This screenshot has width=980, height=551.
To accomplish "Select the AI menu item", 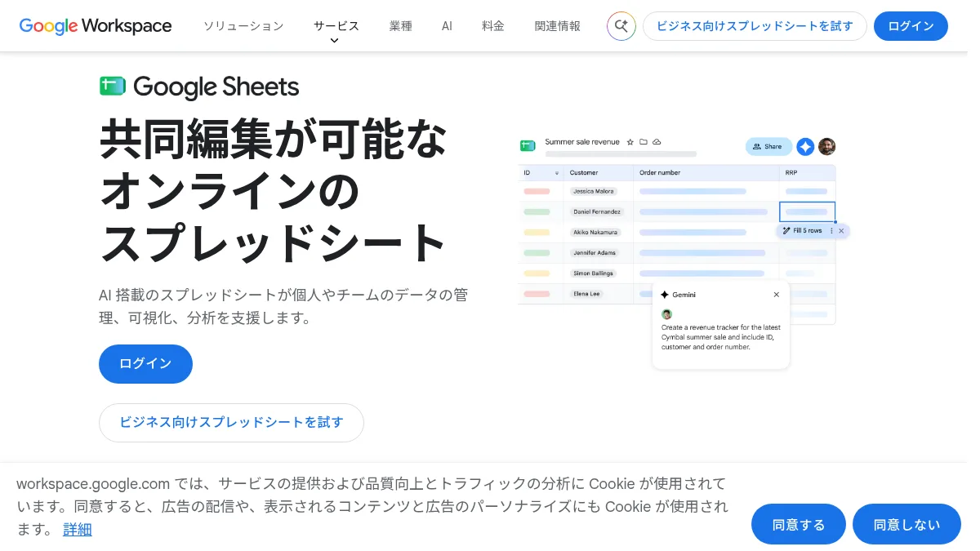I will [x=447, y=26].
